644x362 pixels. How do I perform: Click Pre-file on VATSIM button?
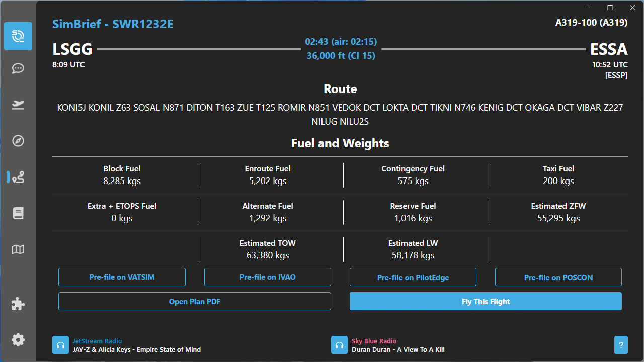tap(122, 277)
